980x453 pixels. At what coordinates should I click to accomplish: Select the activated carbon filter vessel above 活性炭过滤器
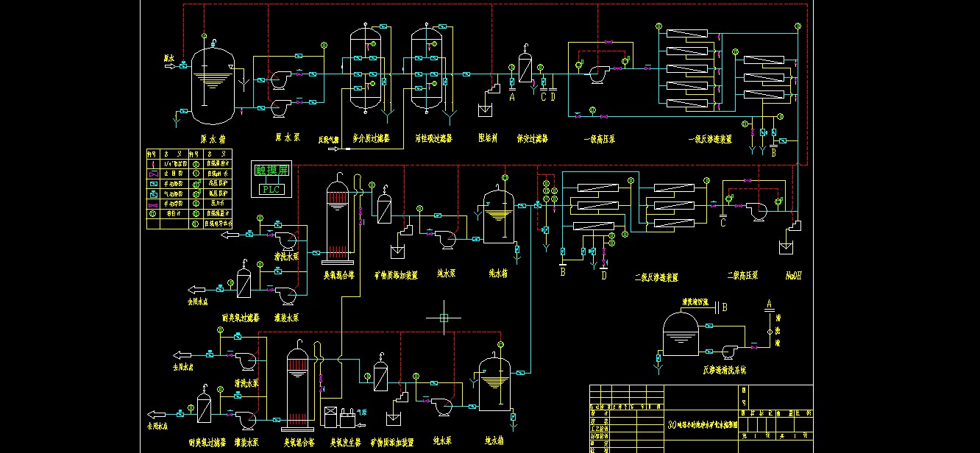coord(427,68)
